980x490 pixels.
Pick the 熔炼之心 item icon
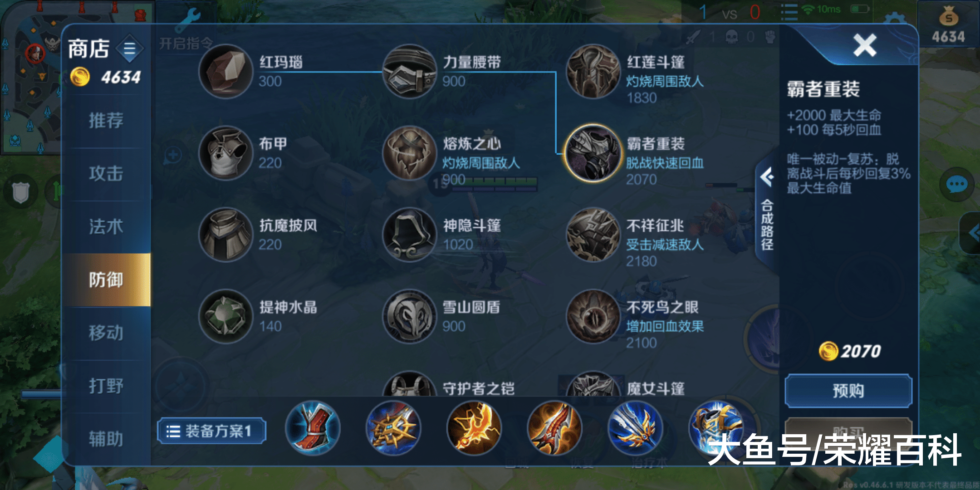coord(409,153)
